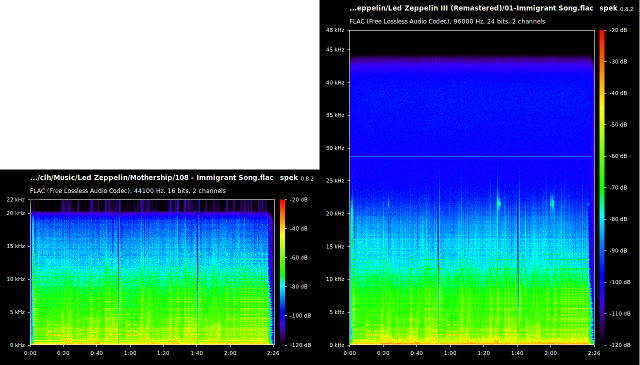
Task: Select the 48 kHz axis label
Action: pos(335,30)
